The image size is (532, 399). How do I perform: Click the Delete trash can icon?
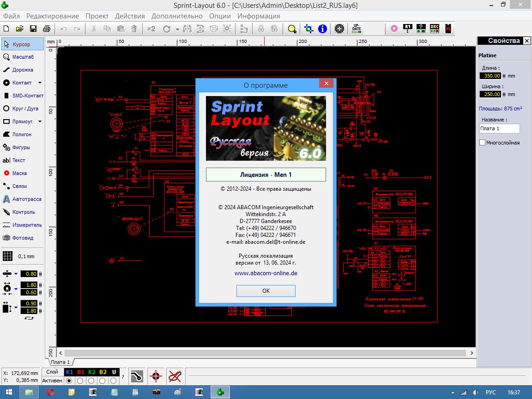tap(134, 29)
